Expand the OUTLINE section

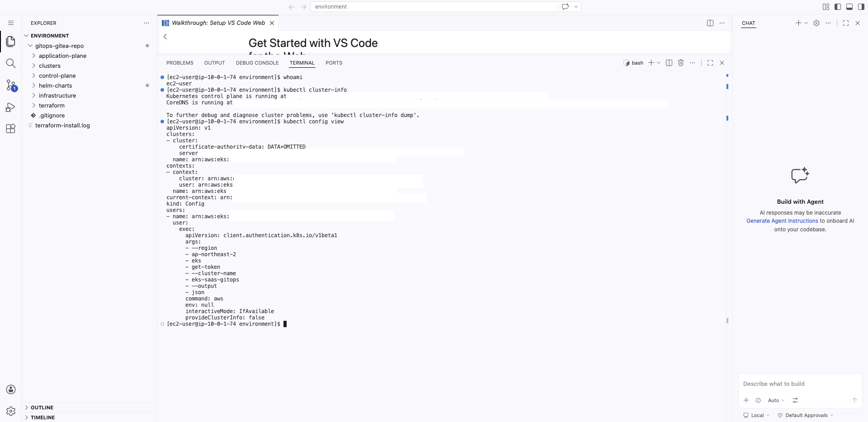tap(42, 408)
